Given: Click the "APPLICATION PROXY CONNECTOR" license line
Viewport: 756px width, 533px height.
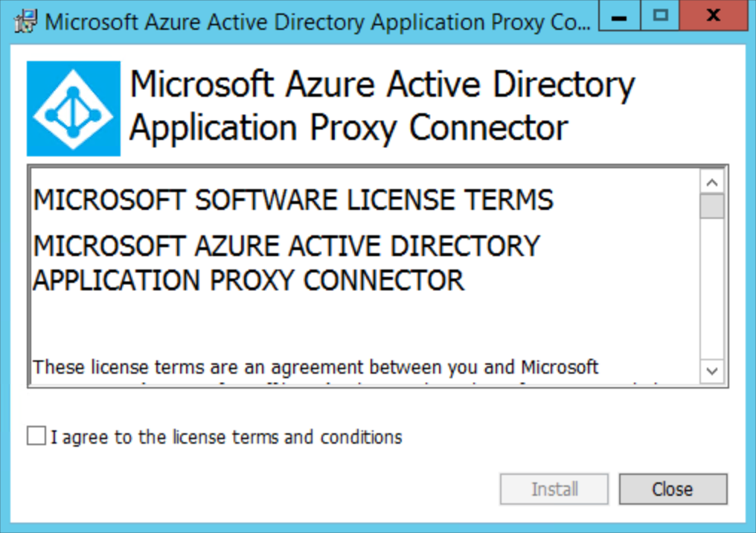Looking at the screenshot, I should [249, 281].
